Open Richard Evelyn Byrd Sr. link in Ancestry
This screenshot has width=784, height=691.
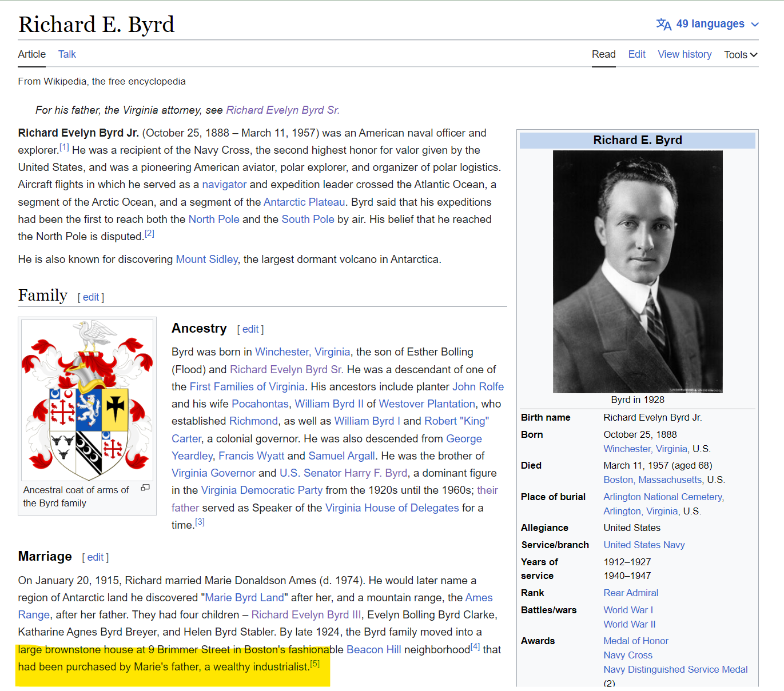(286, 370)
